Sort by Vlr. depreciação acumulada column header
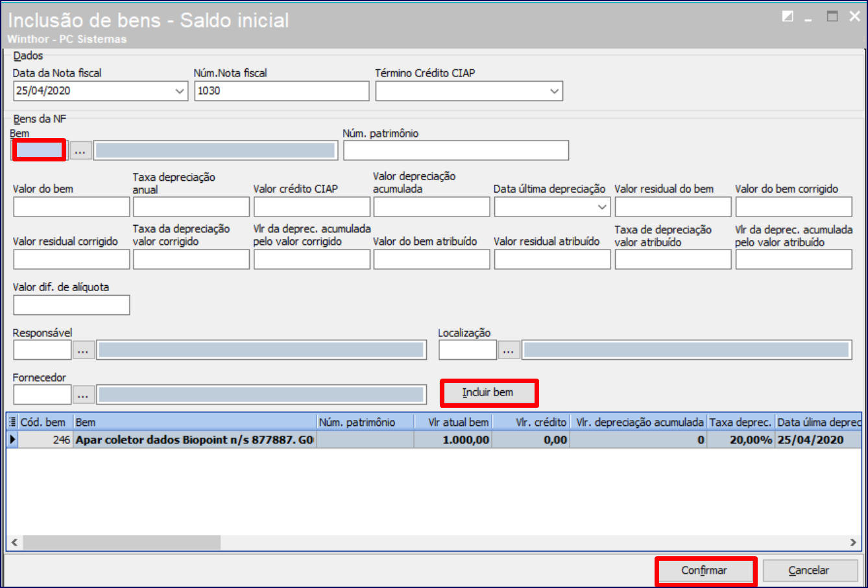This screenshot has width=868, height=588. [638, 422]
